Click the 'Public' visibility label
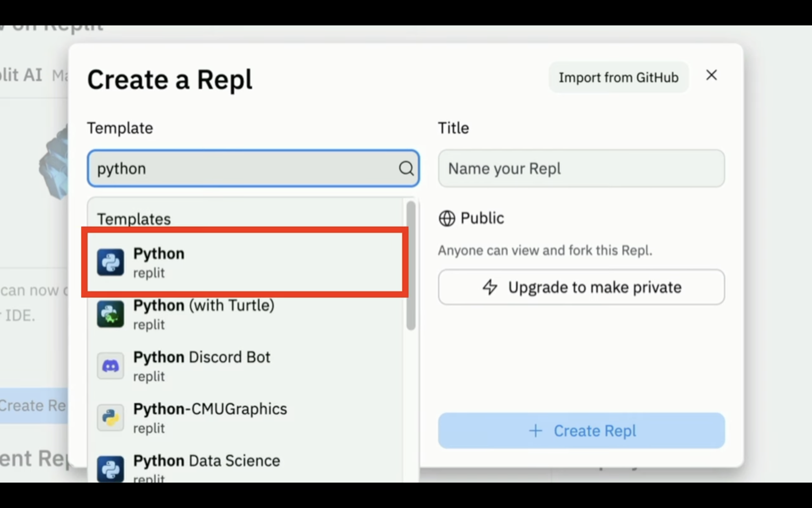Image resolution: width=812 pixels, height=508 pixels. 482,218
